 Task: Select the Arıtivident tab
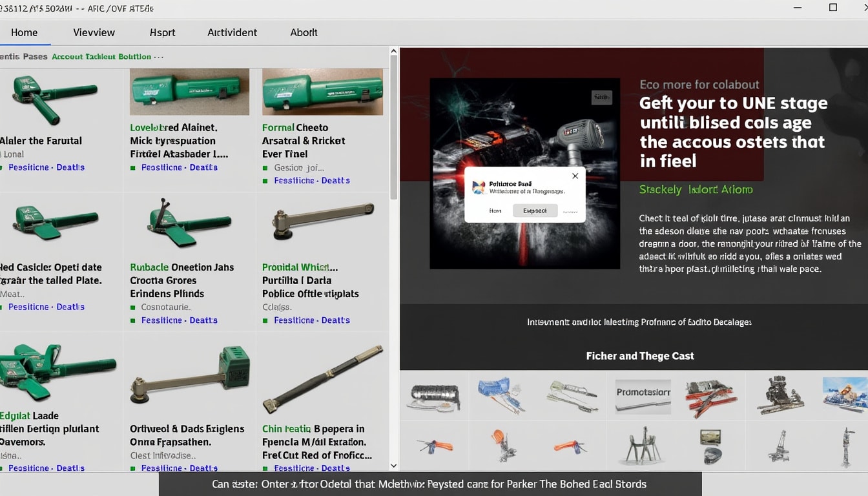[x=232, y=32]
